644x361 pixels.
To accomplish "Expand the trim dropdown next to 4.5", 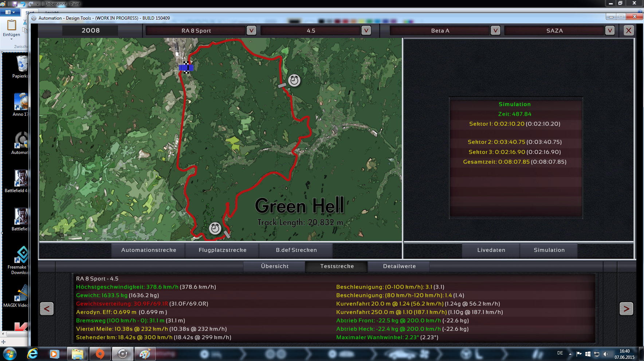I will coord(366,31).
